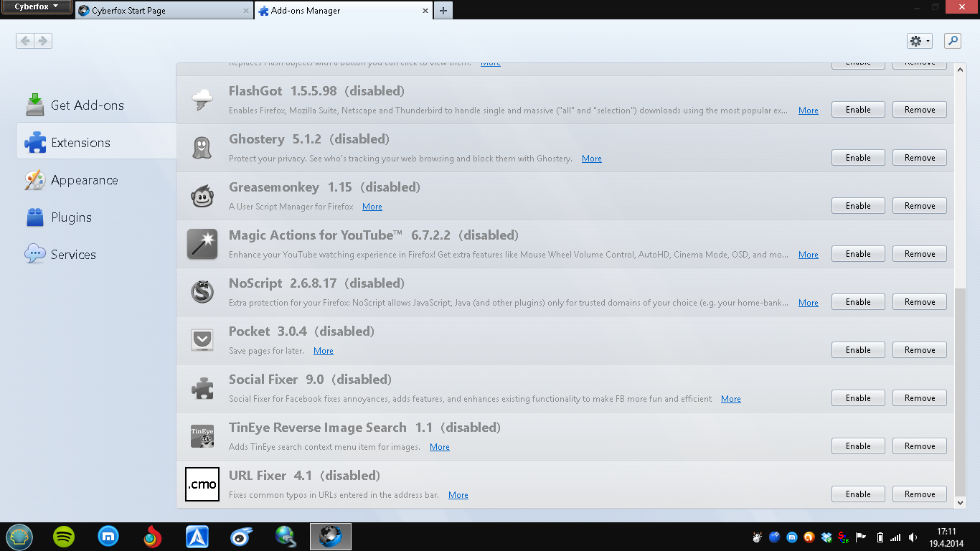The width and height of the screenshot is (980, 551).
Task: Enable the URL Fixer extension
Action: pos(858,494)
